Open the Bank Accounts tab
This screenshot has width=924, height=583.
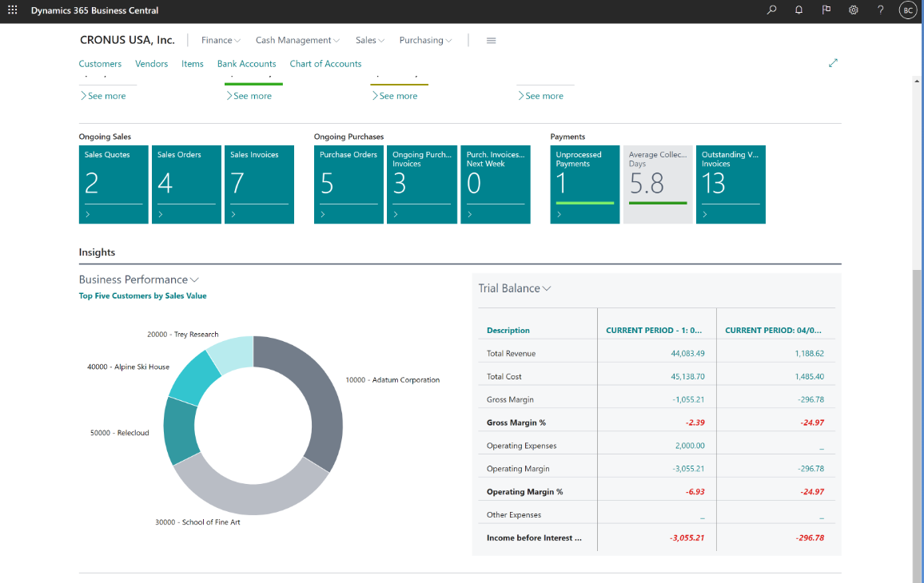246,64
